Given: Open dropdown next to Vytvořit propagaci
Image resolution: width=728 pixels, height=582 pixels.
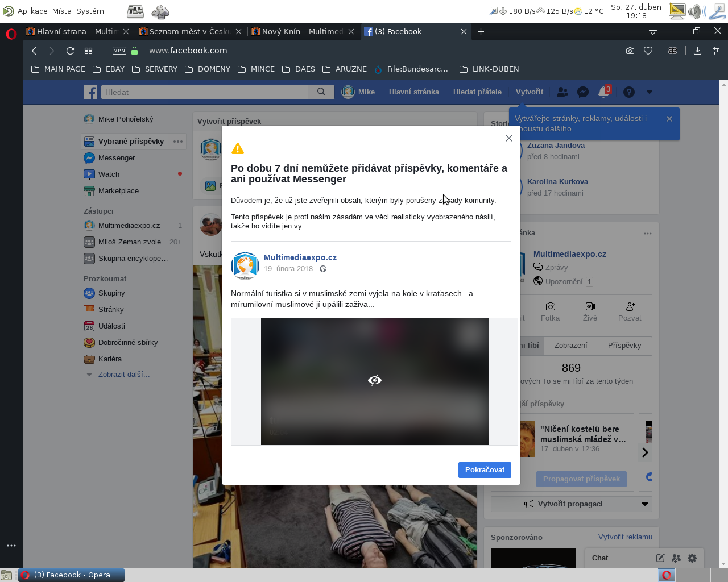Looking at the screenshot, I should (645, 504).
